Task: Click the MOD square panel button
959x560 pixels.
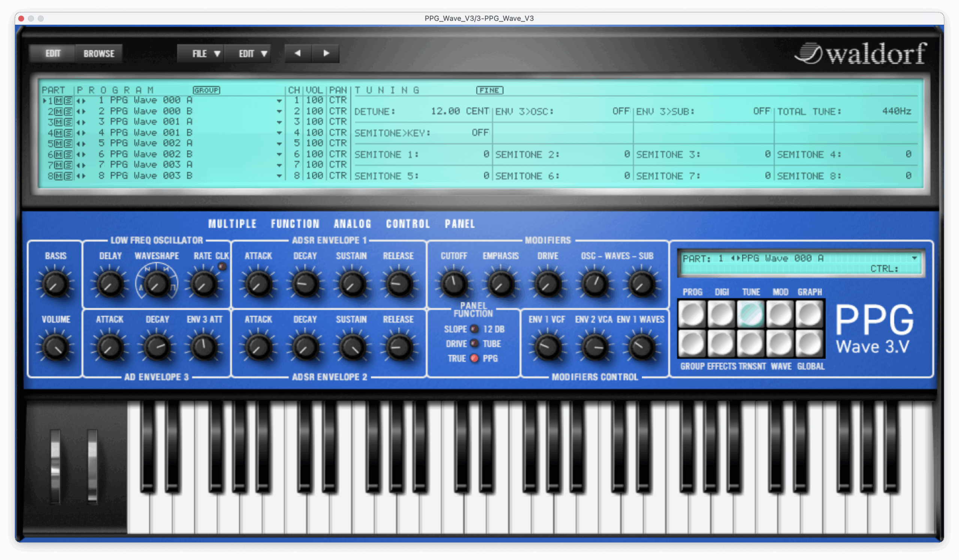Action: pyautogui.click(x=780, y=314)
